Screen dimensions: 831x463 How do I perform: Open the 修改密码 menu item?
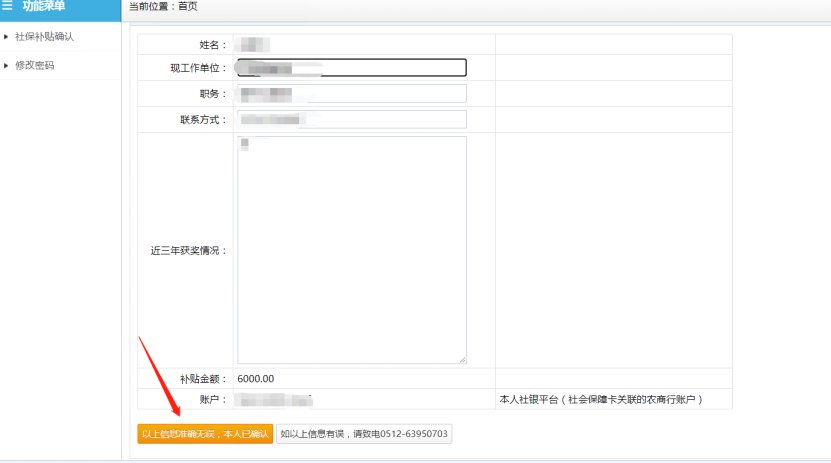click(35, 65)
